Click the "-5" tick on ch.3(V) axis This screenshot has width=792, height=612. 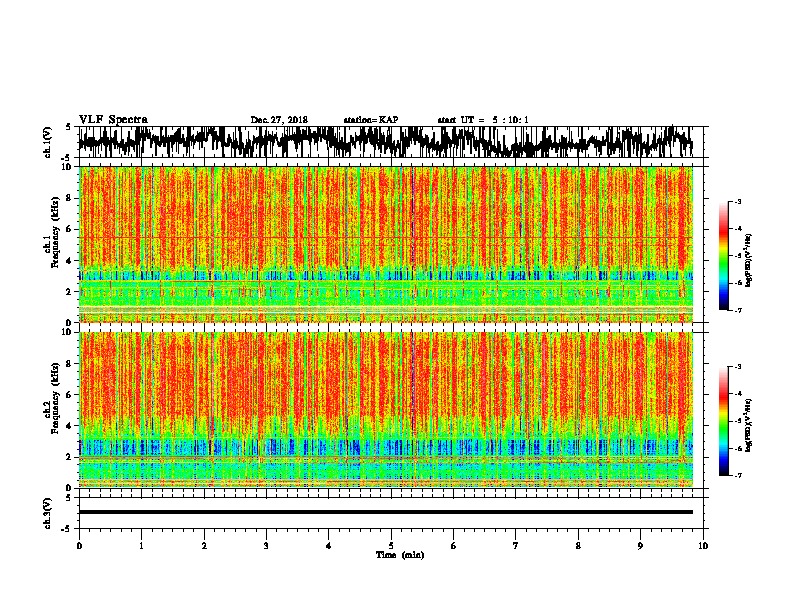(68, 529)
